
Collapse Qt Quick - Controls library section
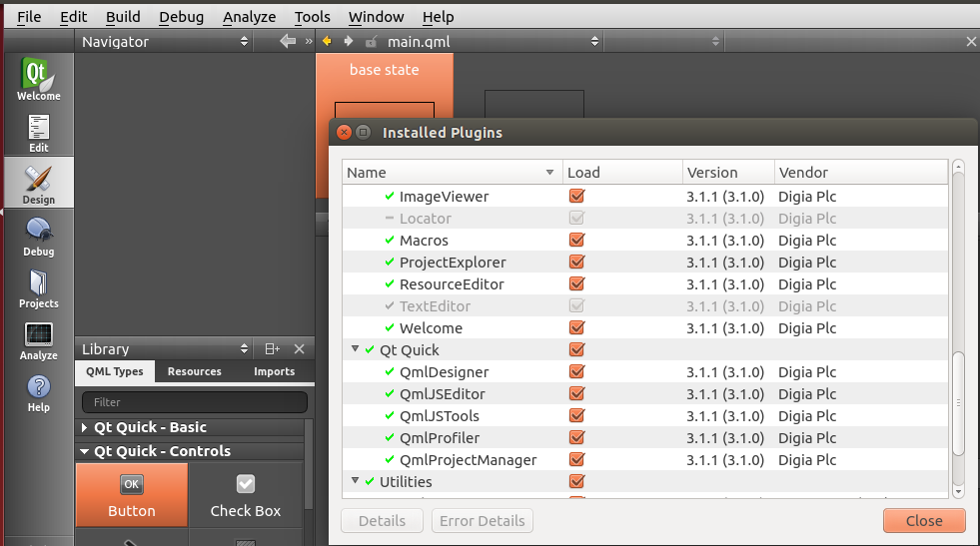(x=84, y=451)
